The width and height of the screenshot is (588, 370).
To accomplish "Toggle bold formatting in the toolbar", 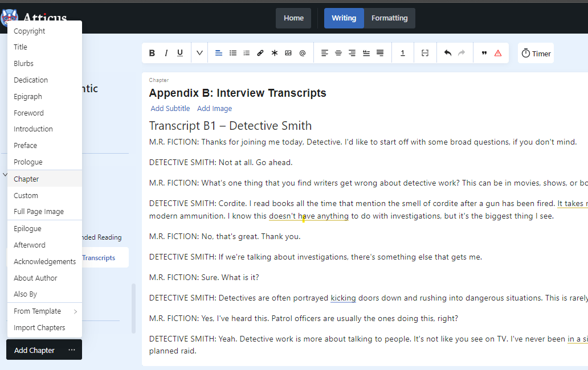I will point(152,53).
